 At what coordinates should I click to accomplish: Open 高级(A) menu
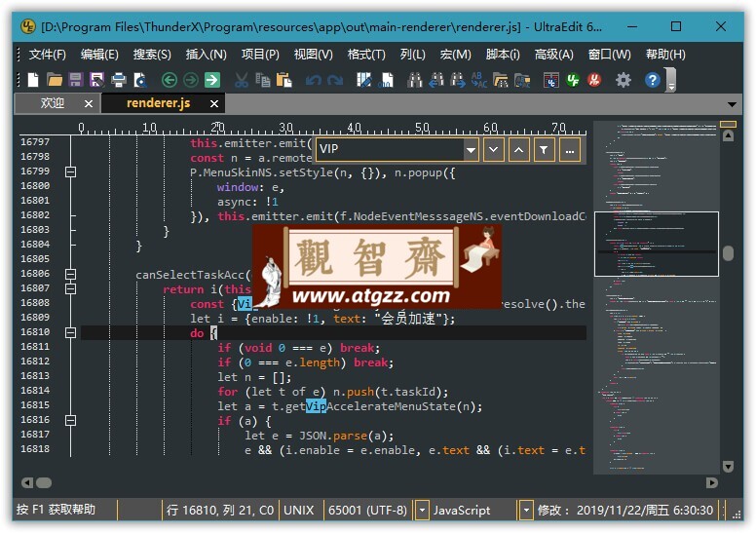[x=553, y=55]
